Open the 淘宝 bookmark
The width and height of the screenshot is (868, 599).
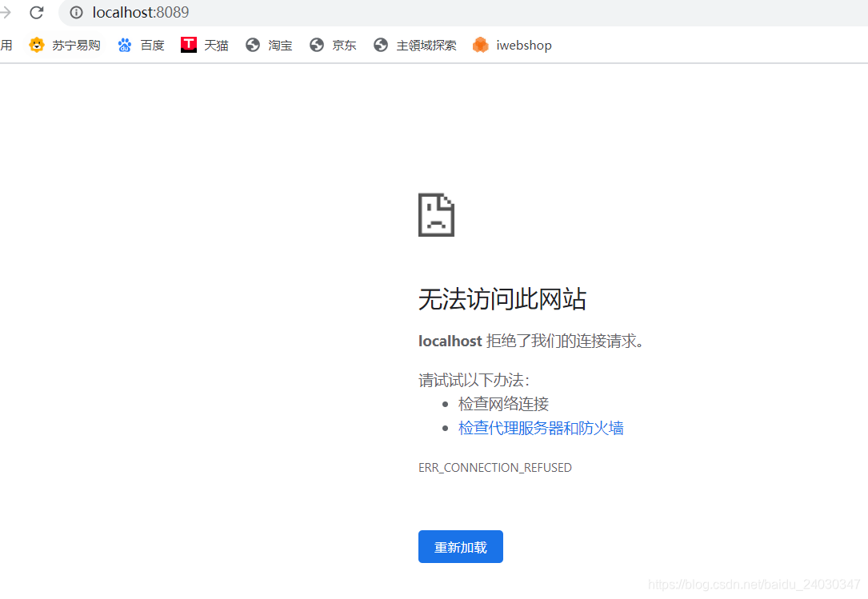click(269, 45)
